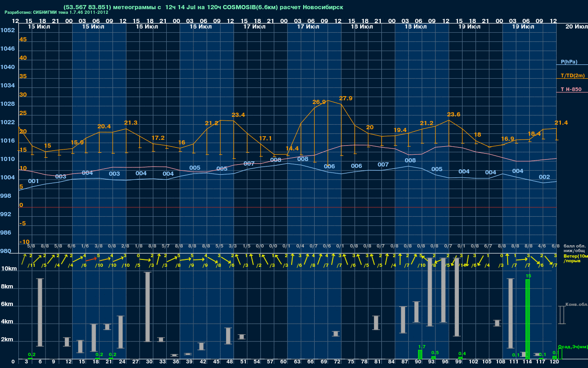Click the 4/6 cloud cover value
The image size is (588, 368).
[542, 246]
